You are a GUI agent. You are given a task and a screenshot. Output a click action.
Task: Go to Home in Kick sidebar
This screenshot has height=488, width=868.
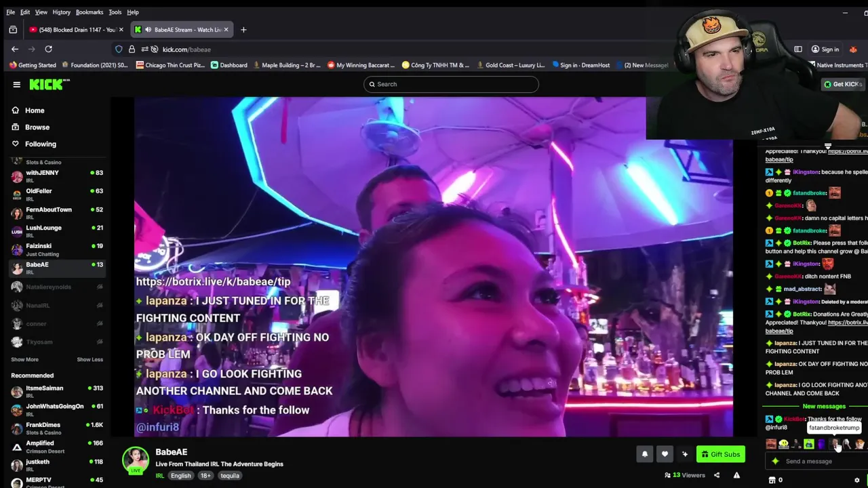pyautogui.click(x=35, y=110)
